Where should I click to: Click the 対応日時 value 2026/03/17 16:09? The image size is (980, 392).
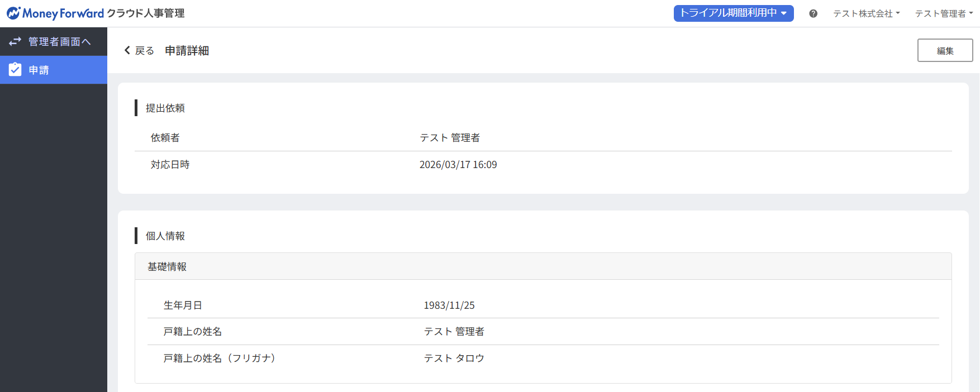pos(458,165)
